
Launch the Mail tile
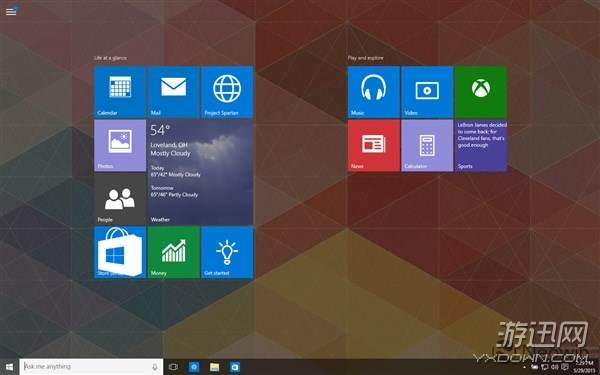point(173,91)
